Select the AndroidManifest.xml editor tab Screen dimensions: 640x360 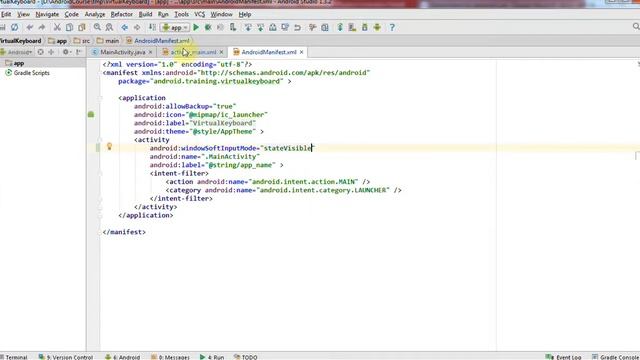click(269, 52)
